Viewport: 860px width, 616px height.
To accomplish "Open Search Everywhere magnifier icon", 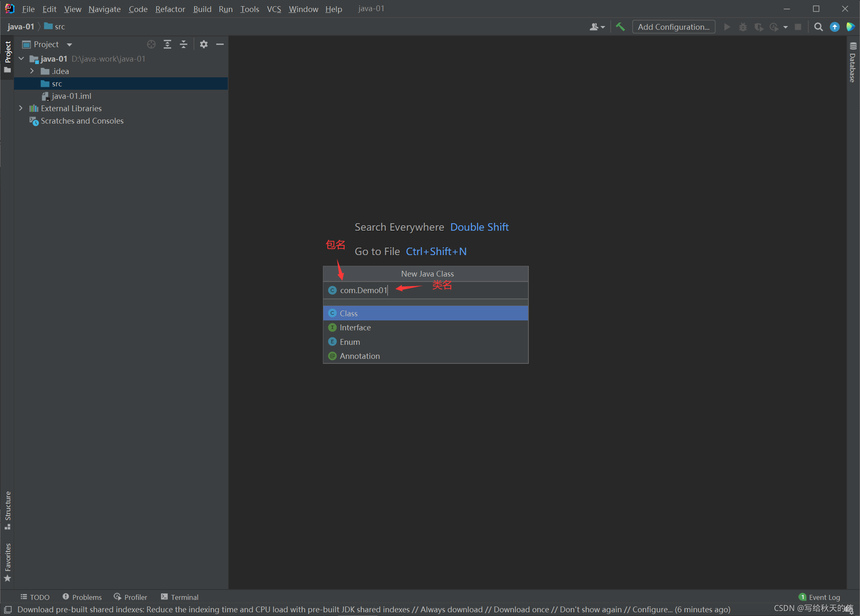I will (818, 27).
